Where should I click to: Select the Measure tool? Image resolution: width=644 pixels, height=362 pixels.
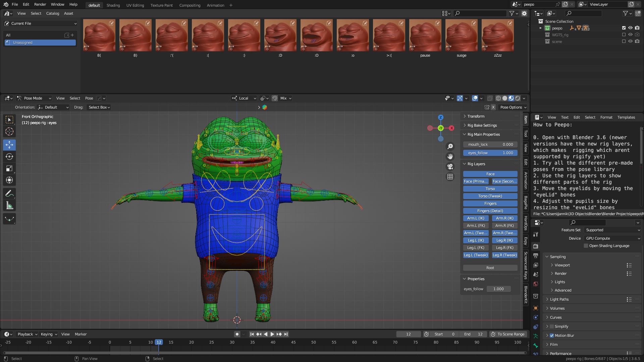point(9,206)
